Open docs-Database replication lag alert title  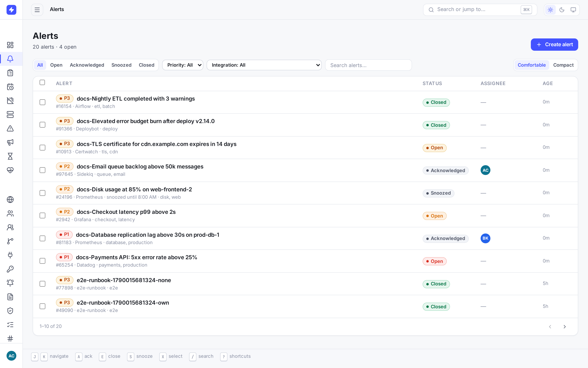tap(147, 235)
